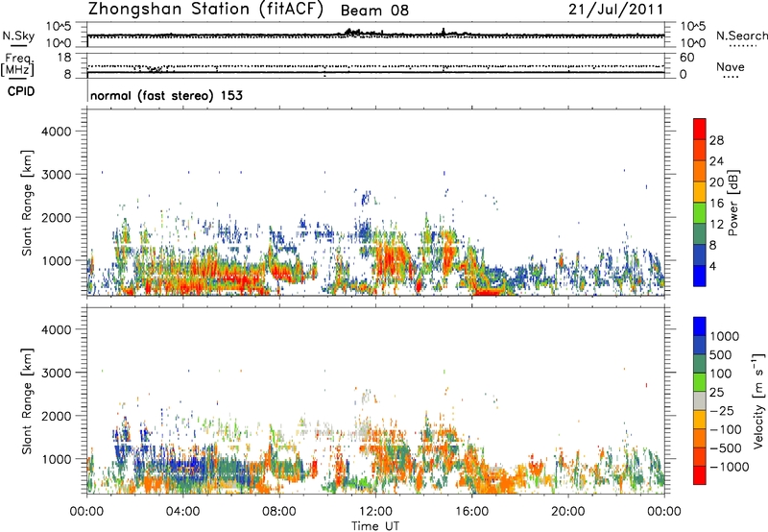Click the 16:00 time tick label

tap(471, 512)
